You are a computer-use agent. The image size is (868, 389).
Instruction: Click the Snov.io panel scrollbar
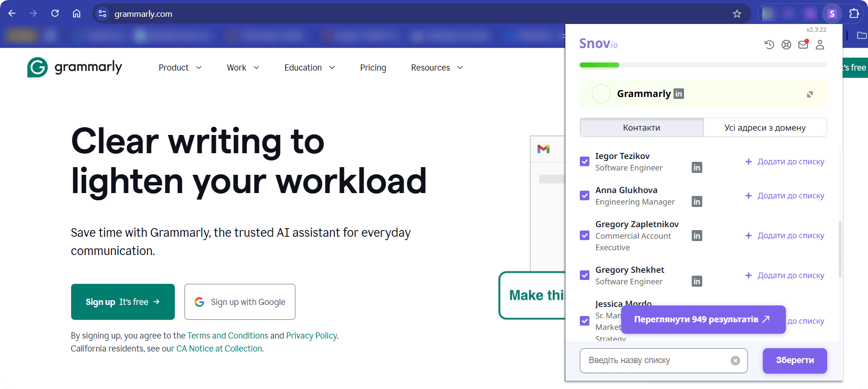[840, 249]
